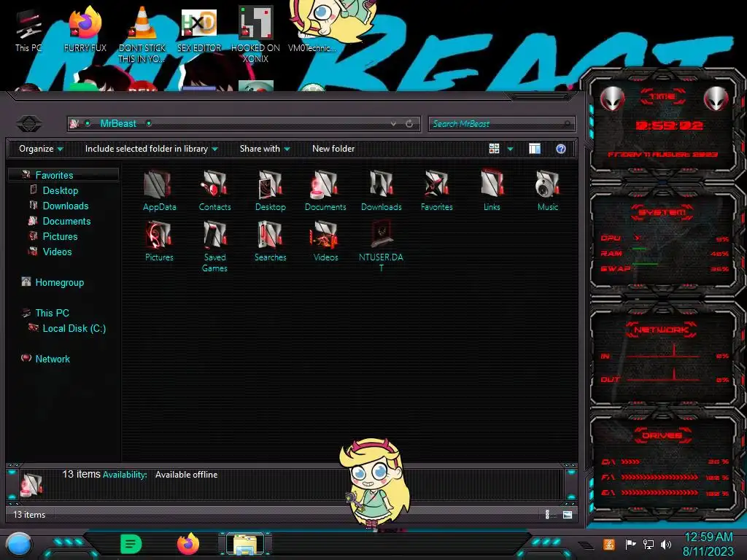Select Documents in the navigation pane
Image resolution: width=747 pixels, height=560 pixels.
tap(66, 221)
